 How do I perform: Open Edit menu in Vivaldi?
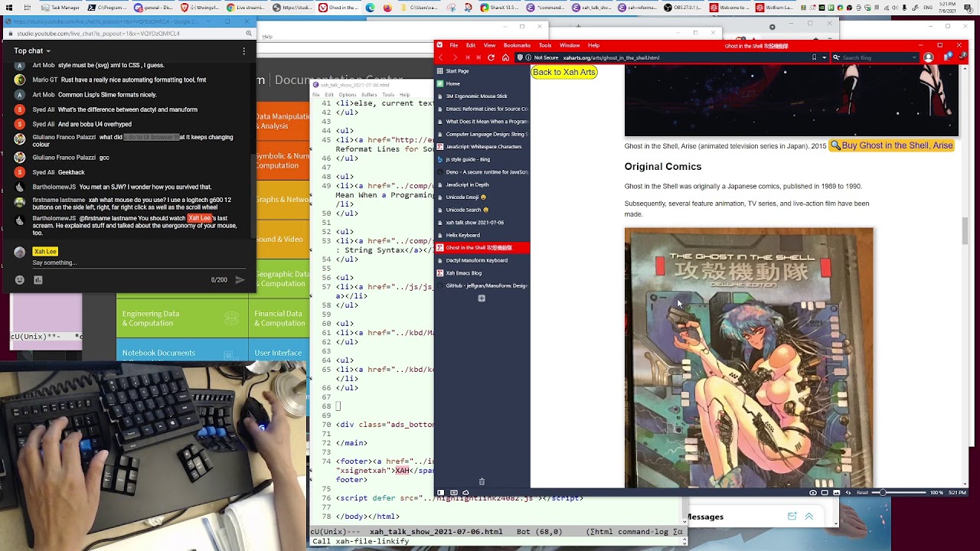tap(471, 45)
